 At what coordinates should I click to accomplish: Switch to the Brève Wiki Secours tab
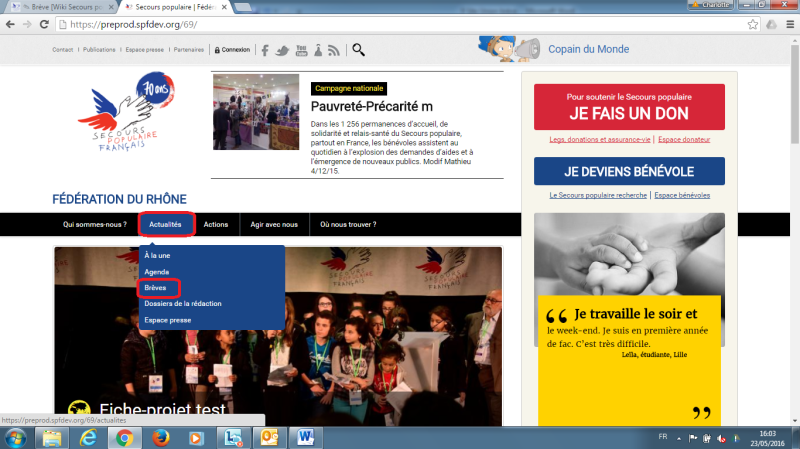coord(63,6)
